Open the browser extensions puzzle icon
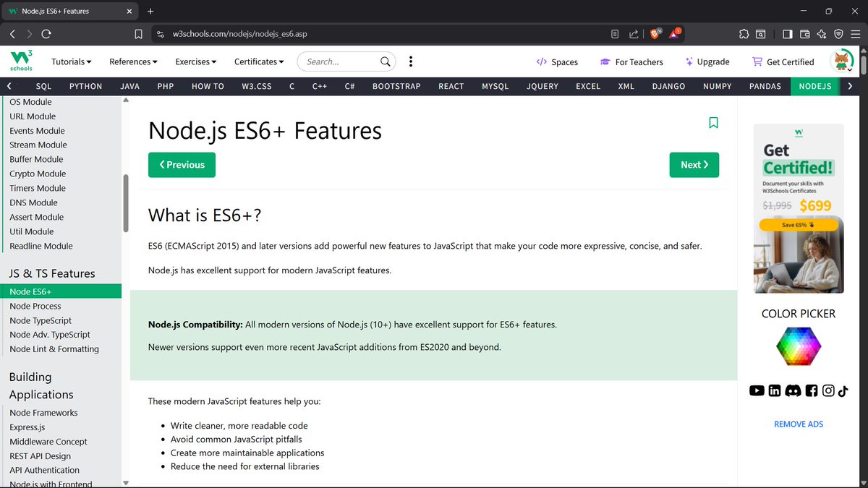 [x=744, y=34]
